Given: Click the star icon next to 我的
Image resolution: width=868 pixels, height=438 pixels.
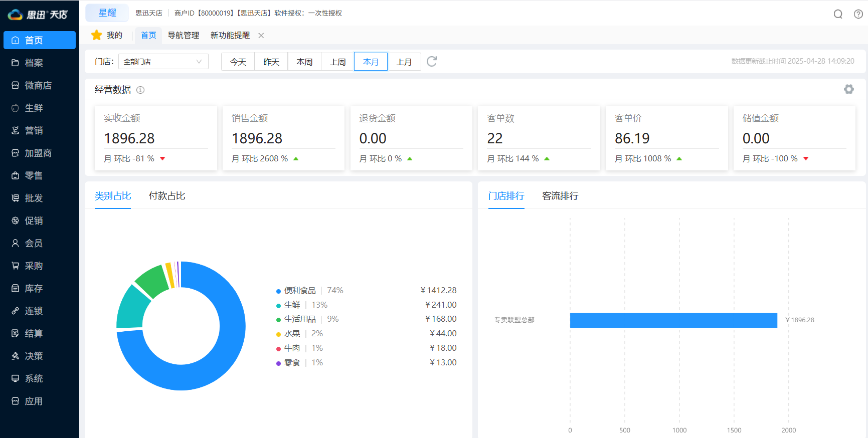Looking at the screenshot, I should [96, 35].
